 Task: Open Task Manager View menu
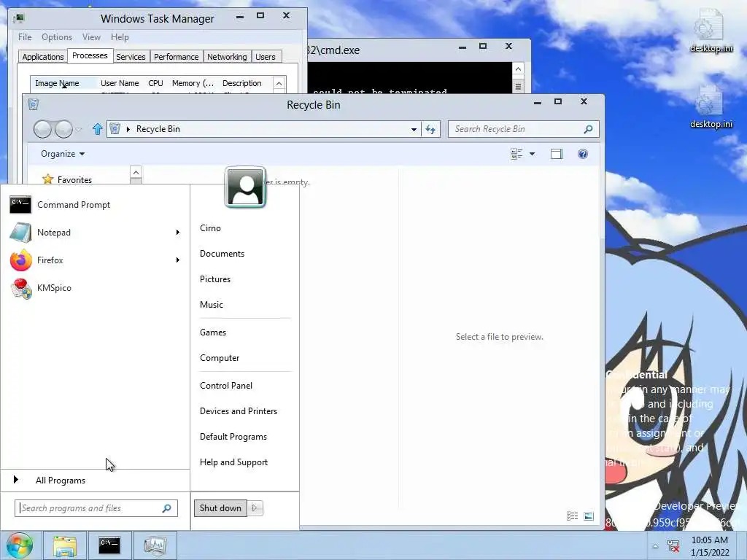tap(91, 37)
